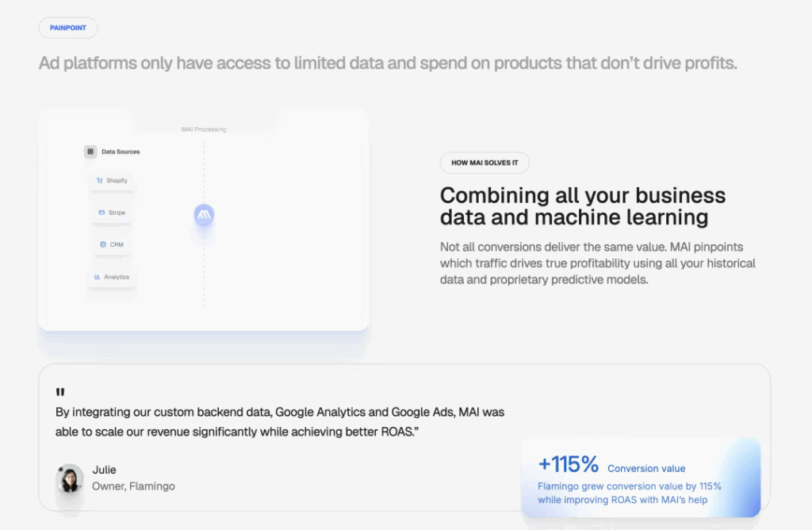Select the Analytics data source chip
Viewport: 812px width, 530px height.
click(x=112, y=277)
